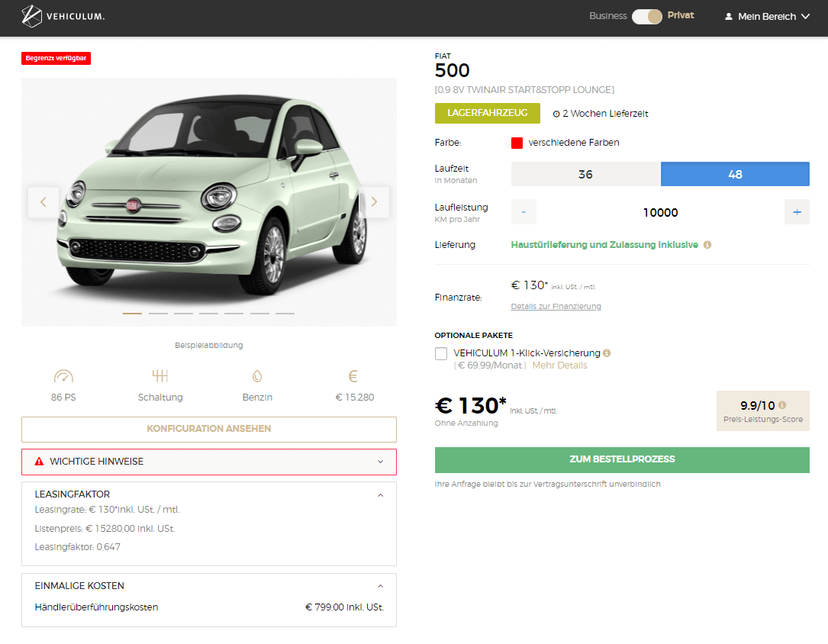Click Leasingfaktor: 0.647 text
The width and height of the screenshot is (828, 644).
(78, 547)
